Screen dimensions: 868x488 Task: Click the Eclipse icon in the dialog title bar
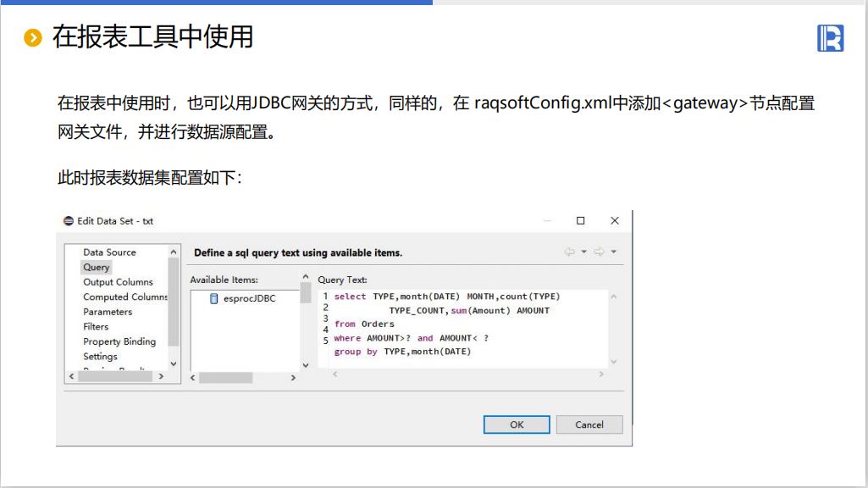click(x=68, y=221)
